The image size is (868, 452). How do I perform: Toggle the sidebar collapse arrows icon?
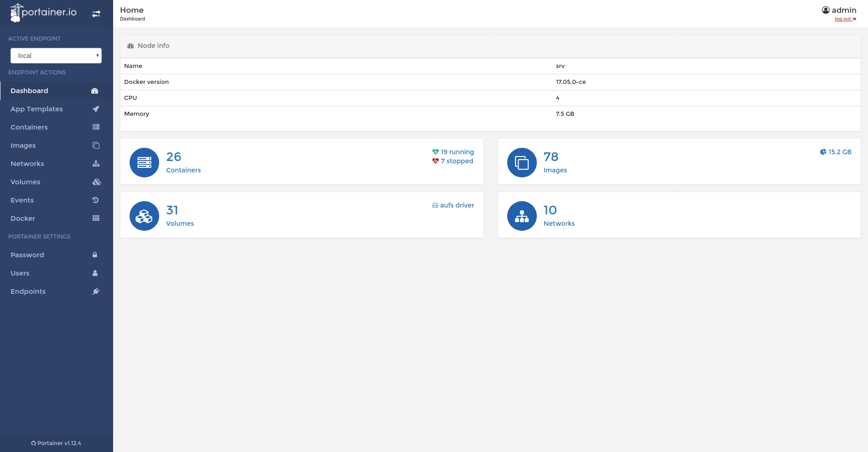96,14
